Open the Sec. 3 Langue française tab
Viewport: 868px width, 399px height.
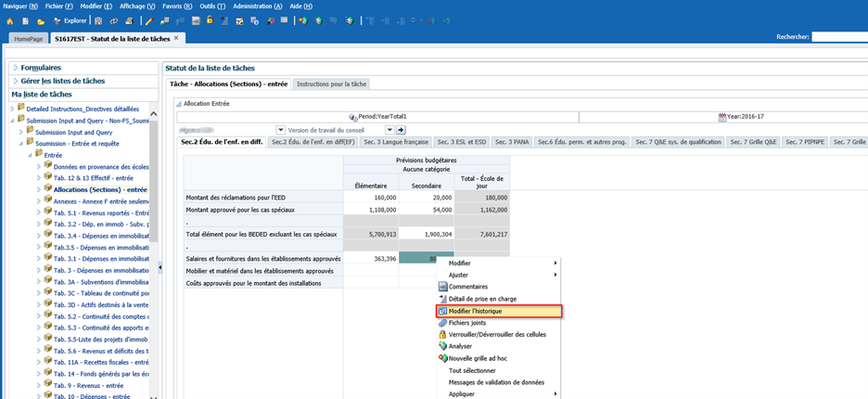pos(396,142)
